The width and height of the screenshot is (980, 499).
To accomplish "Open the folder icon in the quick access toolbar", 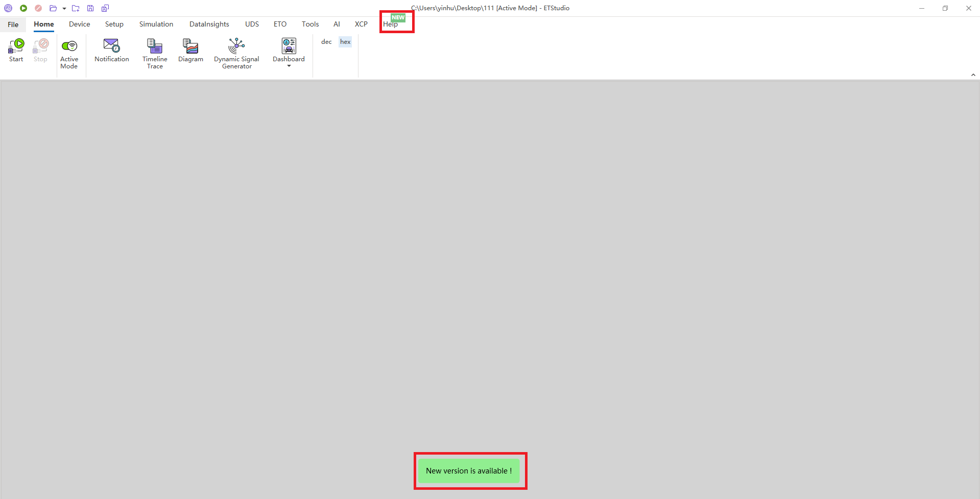I will pos(53,8).
